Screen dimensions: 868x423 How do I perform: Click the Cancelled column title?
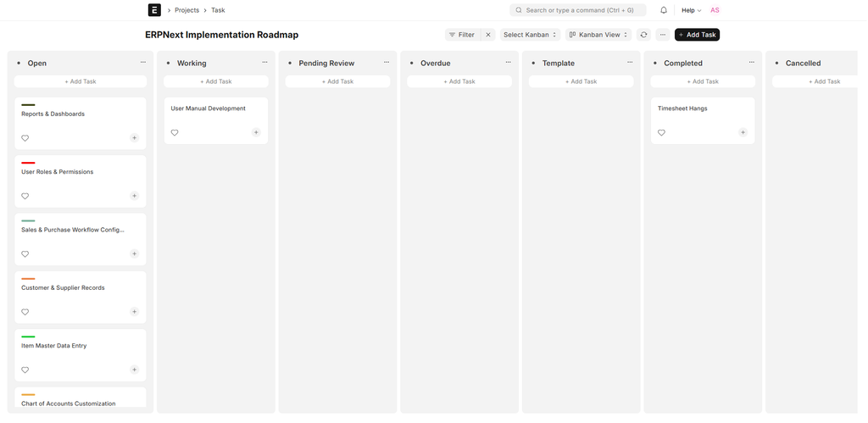tap(804, 63)
